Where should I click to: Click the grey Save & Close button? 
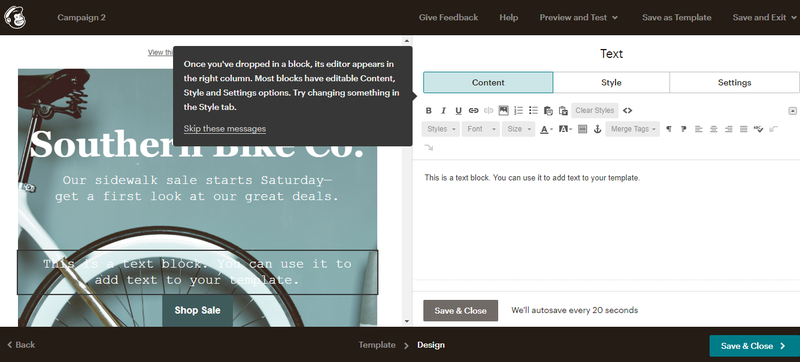(461, 311)
